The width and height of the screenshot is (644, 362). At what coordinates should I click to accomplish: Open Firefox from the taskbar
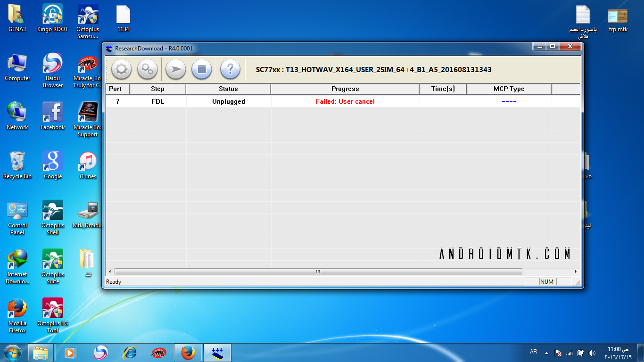click(188, 353)
